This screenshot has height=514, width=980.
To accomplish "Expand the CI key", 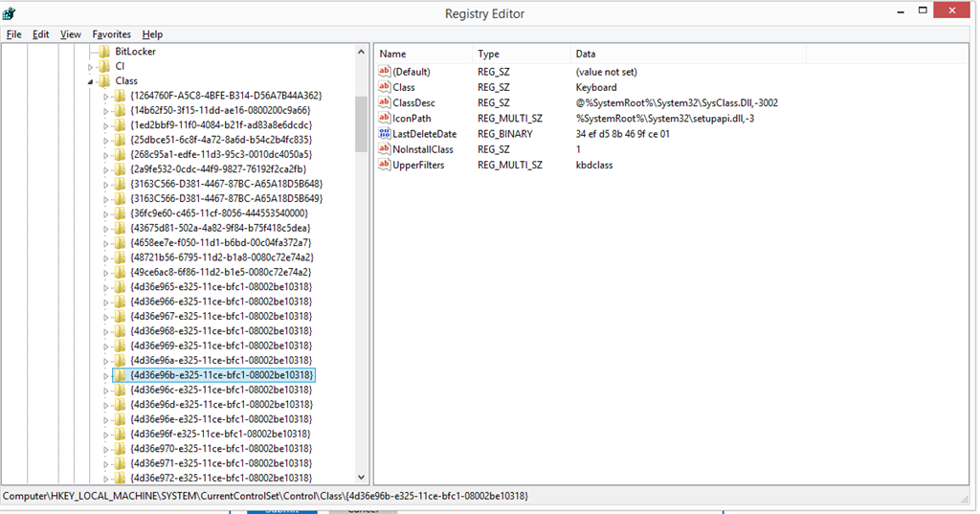I will click(91, 67).
